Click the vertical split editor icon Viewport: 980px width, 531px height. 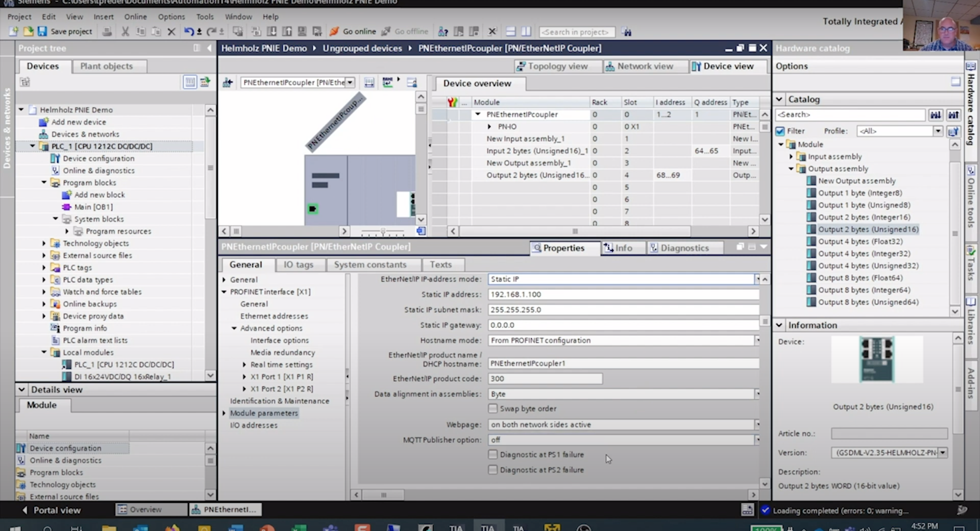coord(526,32)
